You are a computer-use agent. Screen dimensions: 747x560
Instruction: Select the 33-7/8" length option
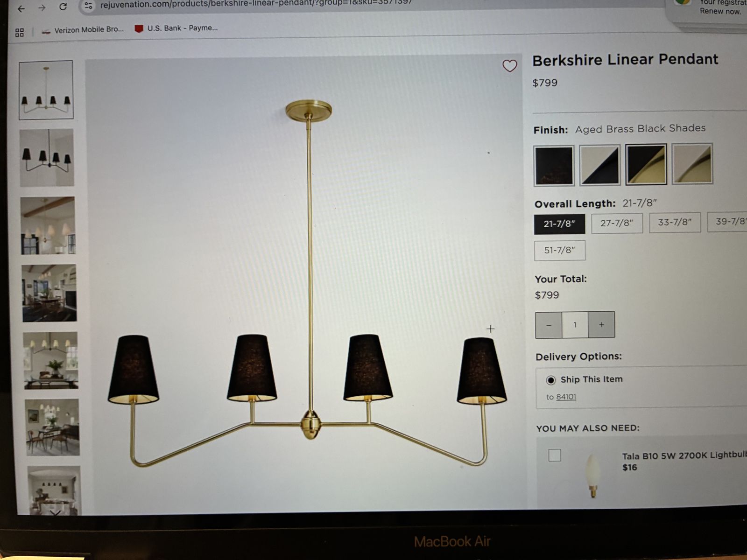[675, 222]
